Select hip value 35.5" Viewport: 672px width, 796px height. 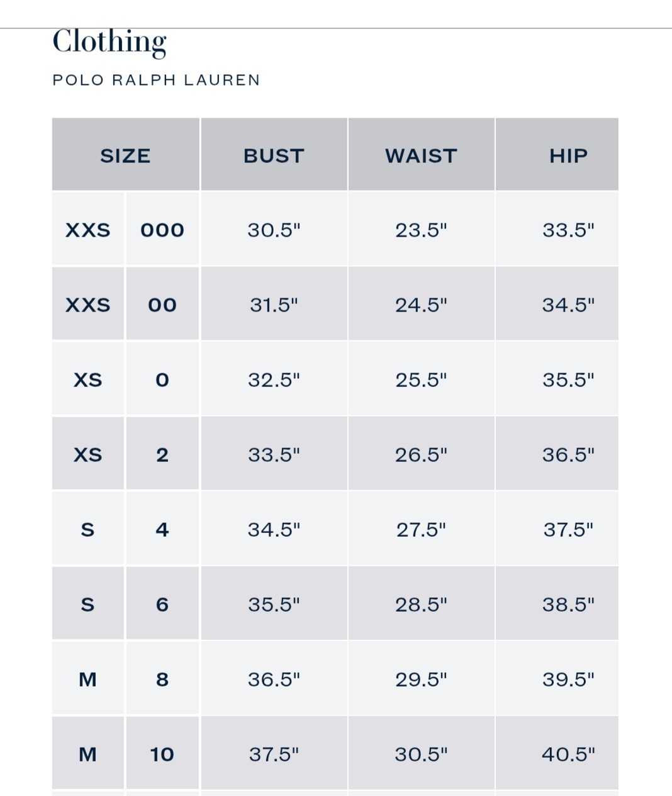pyautogui.click(x=568, y=379)
